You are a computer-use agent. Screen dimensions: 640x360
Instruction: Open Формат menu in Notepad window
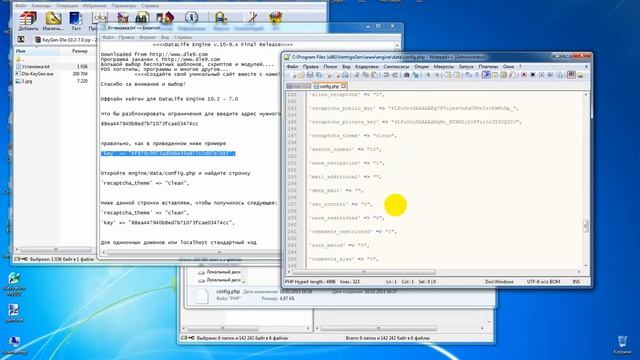coord(147,37)
